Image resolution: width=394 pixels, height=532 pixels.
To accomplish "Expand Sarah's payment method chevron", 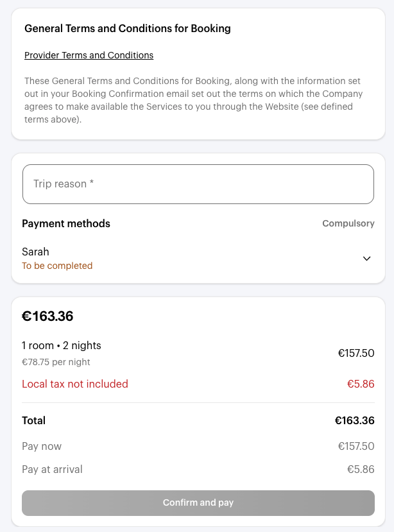I will [366, 259].
